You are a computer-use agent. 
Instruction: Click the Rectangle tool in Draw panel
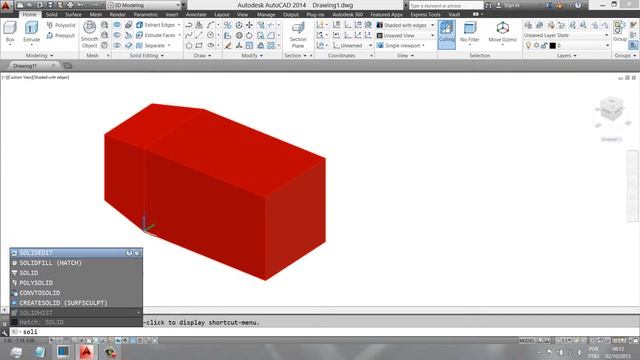pos(199,45)
